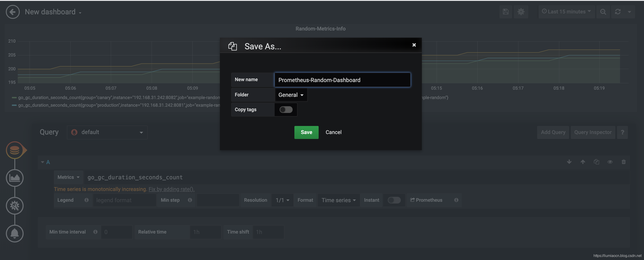
Task: Click the Legend info icon
Action: 86,200
